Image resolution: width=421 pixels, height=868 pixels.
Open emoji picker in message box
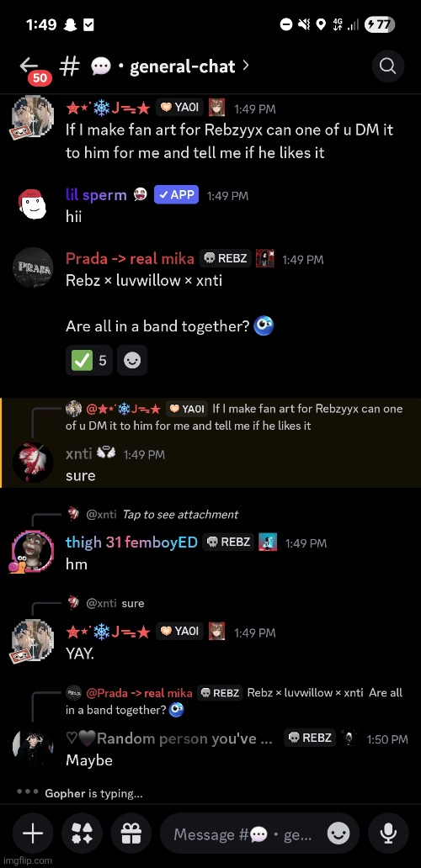point(338,834)
